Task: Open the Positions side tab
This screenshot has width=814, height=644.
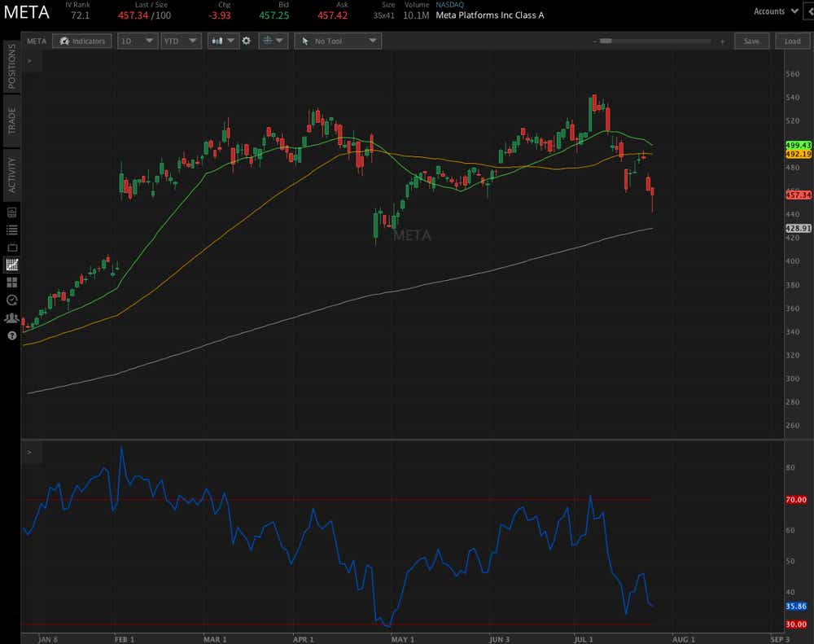Action: pyautogui.click(x=12, y=67)
